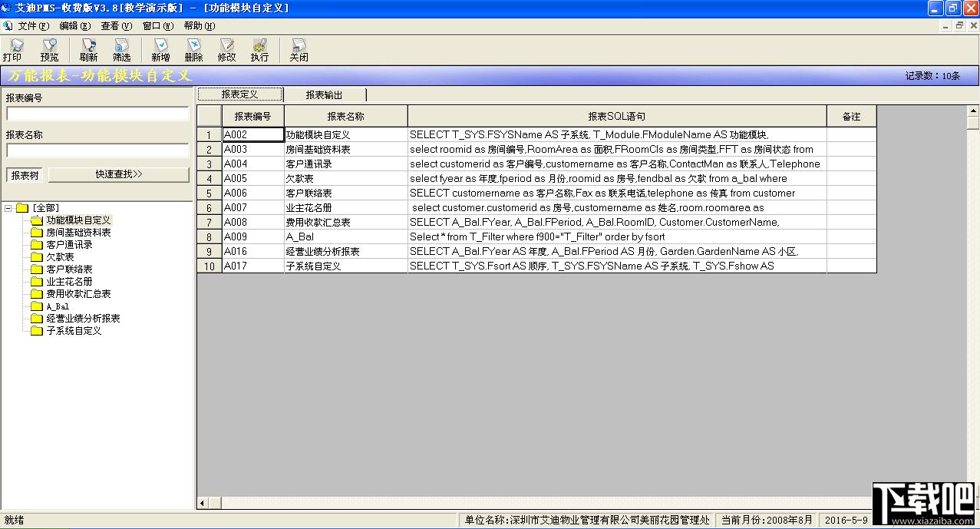Open the 查看 menu
Image resolution: width=980 pixels, height=529 pixels.
[116, 26]
